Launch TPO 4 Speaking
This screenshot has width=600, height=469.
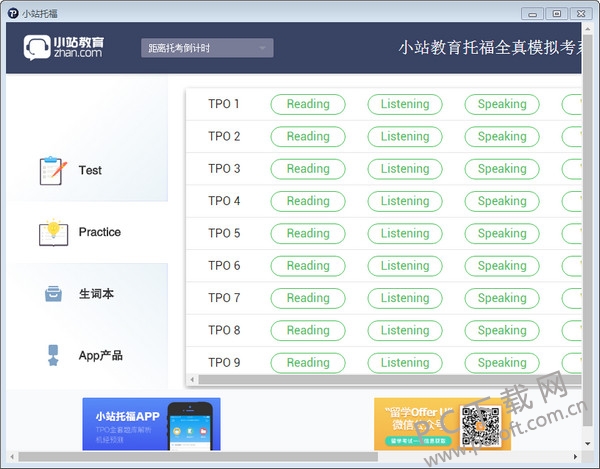(502, 201)
